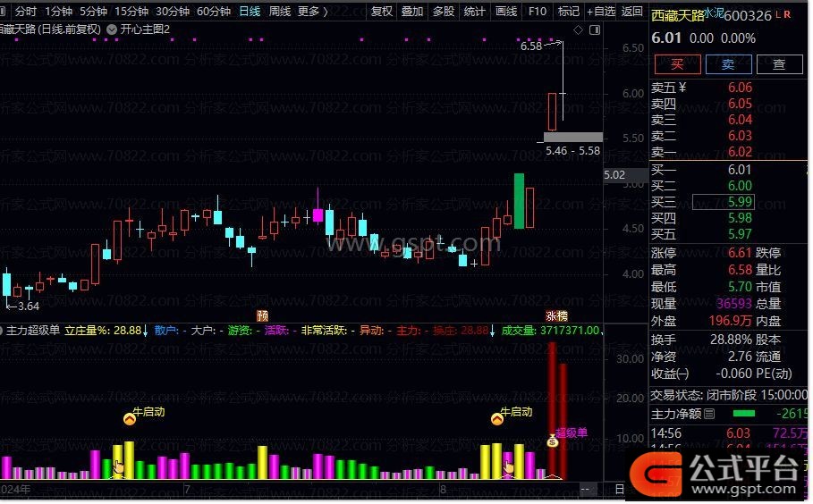Screen dimensions: 813x504
Task: Click the 成交量 3717371.00 label
Action: [550, 330]
